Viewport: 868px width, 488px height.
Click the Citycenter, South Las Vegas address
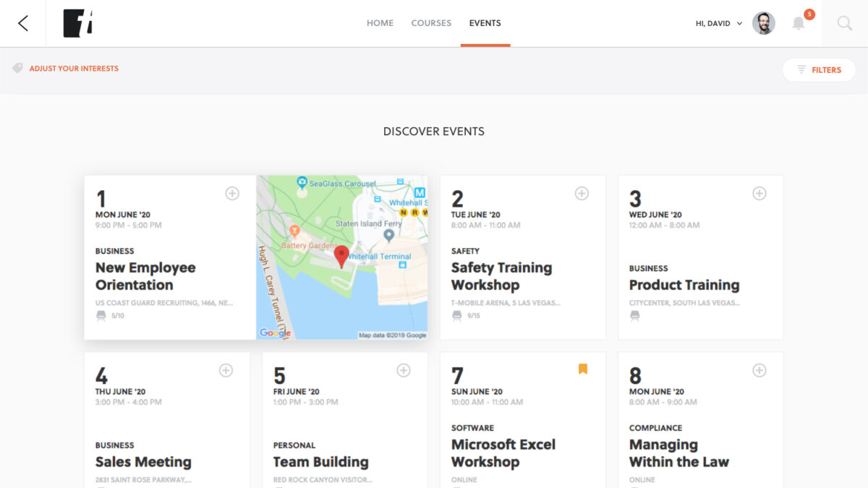(x=685, y=303)
